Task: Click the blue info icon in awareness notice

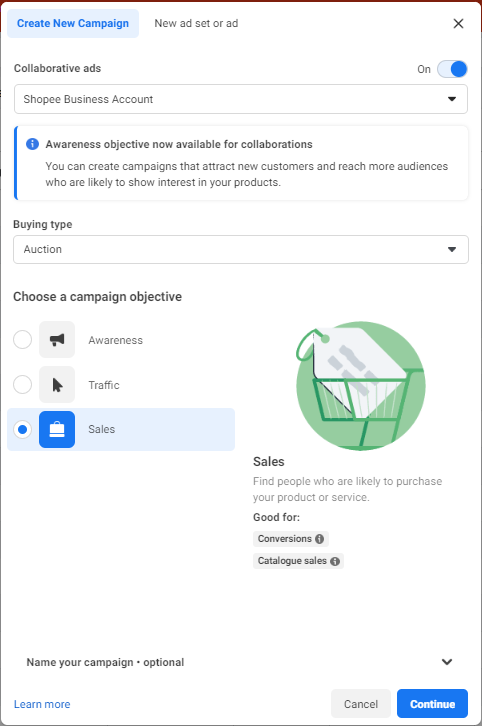Action: pos(32,144)
